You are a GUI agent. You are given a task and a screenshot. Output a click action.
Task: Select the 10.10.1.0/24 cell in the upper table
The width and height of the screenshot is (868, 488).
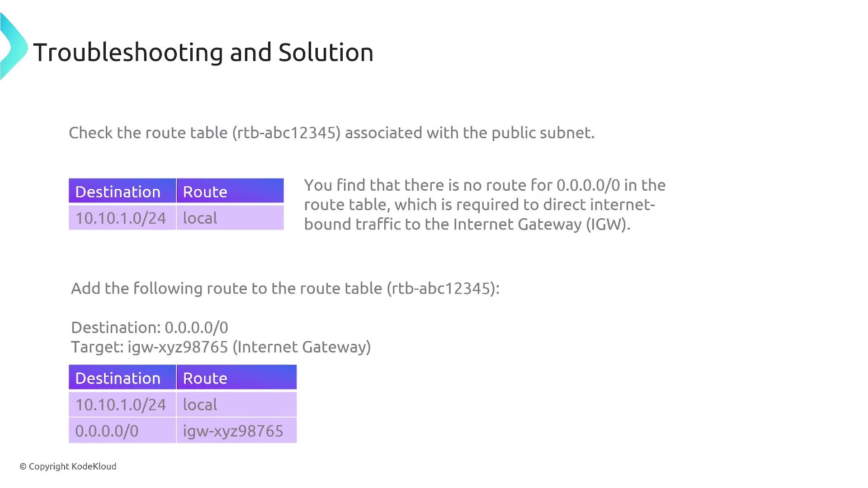click(x=121, y=218)
